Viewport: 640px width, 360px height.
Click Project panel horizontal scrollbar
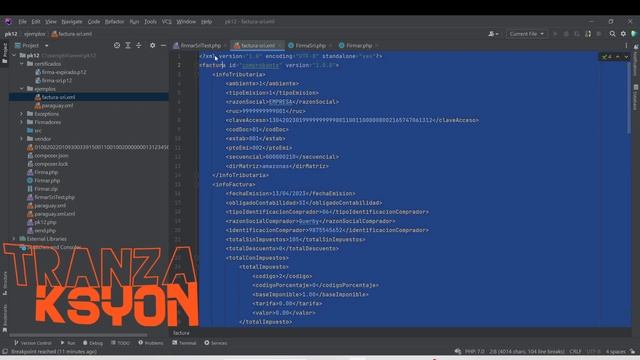[x=78, y=335]
